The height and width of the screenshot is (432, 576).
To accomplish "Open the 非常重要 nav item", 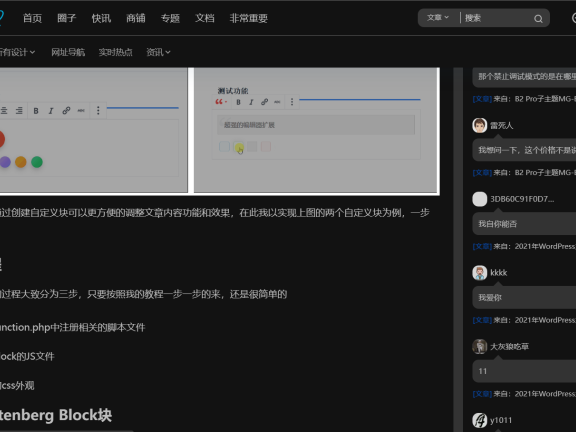I will pos(249,18).
